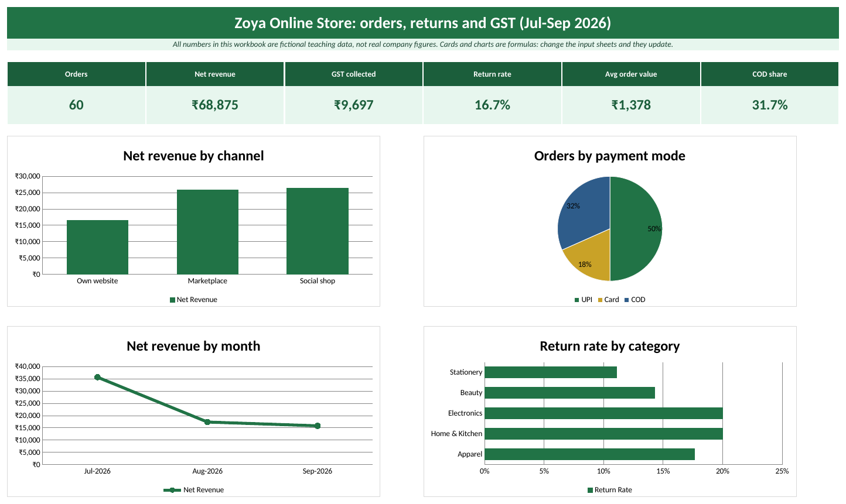Screen dimensions: 846x504
Task: Select the Return rate by category title
Action: coord(610,346)
